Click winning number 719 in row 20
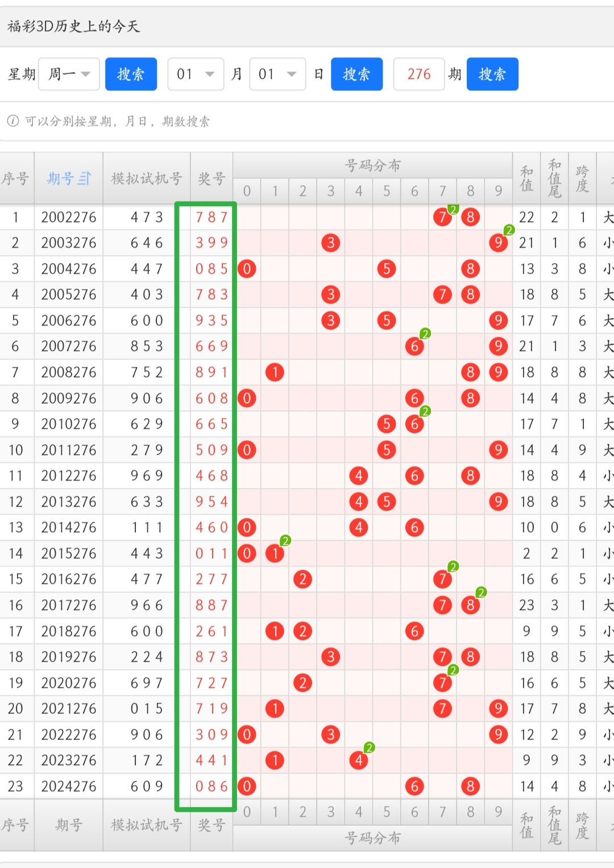614x868 pixels. pos(211,708)
